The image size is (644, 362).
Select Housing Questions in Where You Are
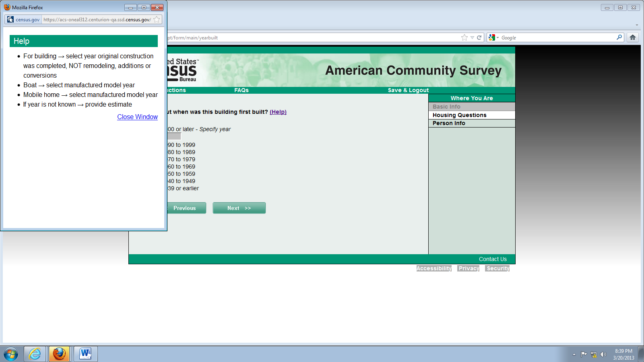(459, 115)
